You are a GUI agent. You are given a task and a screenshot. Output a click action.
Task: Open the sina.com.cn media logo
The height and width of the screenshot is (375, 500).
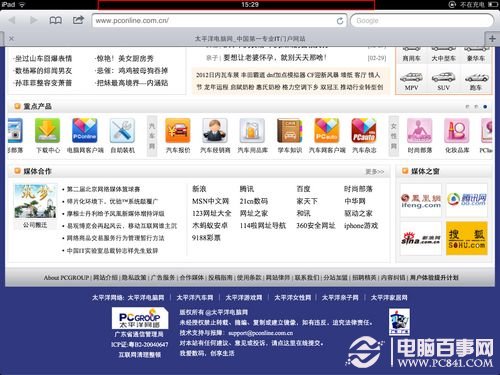pyautogui.click(x=421, y=238)
